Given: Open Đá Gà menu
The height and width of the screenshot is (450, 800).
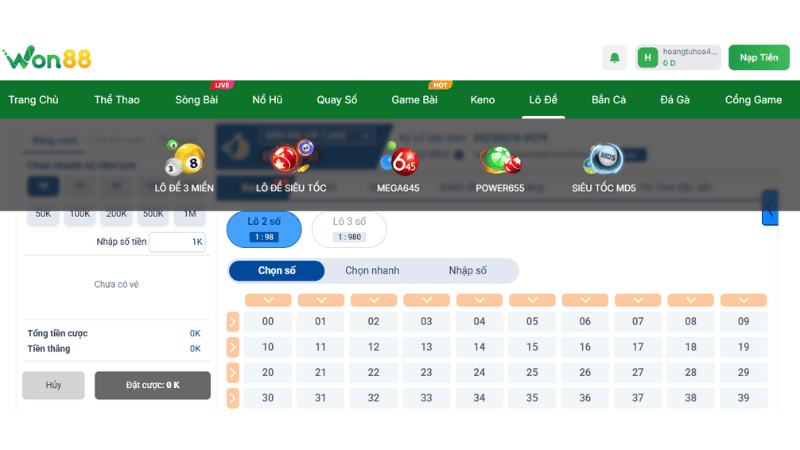Looking at the screenshot, I should (674, 99).
